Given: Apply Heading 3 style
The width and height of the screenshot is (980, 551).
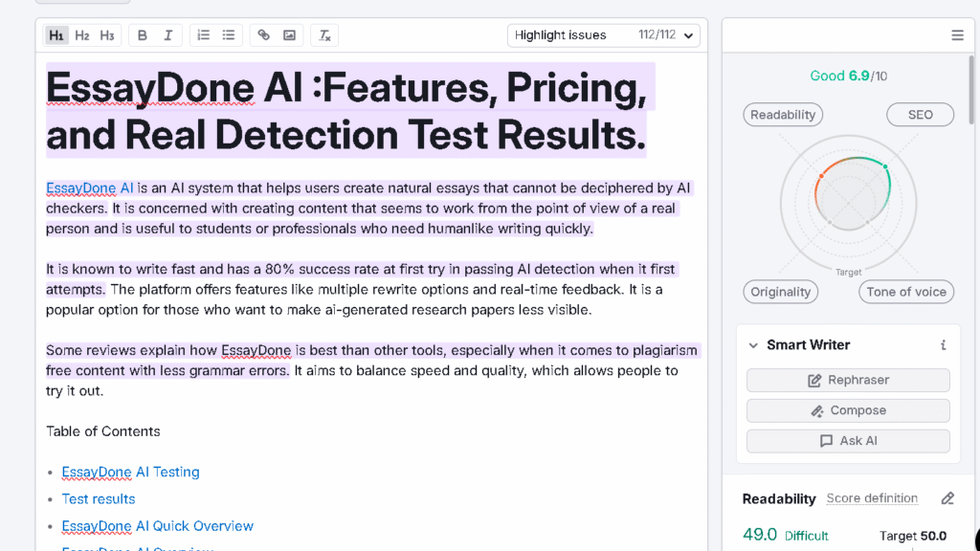Looking at the screenshot, I should click(106, 34).
